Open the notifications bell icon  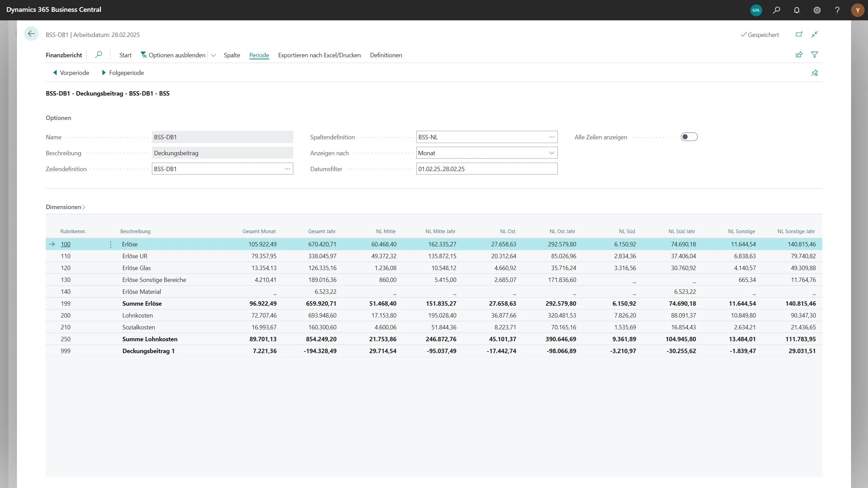(x=796, y=10)
